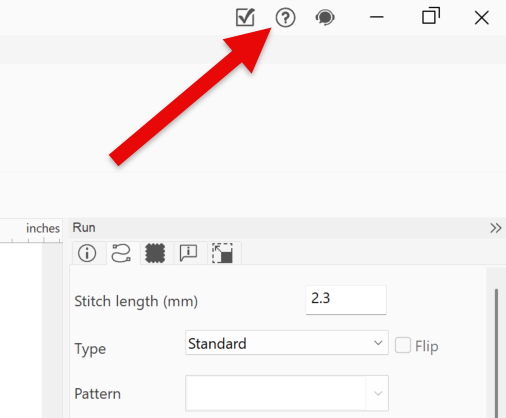
Task: Select the run stitch path tab
Action: click(121, 253)
